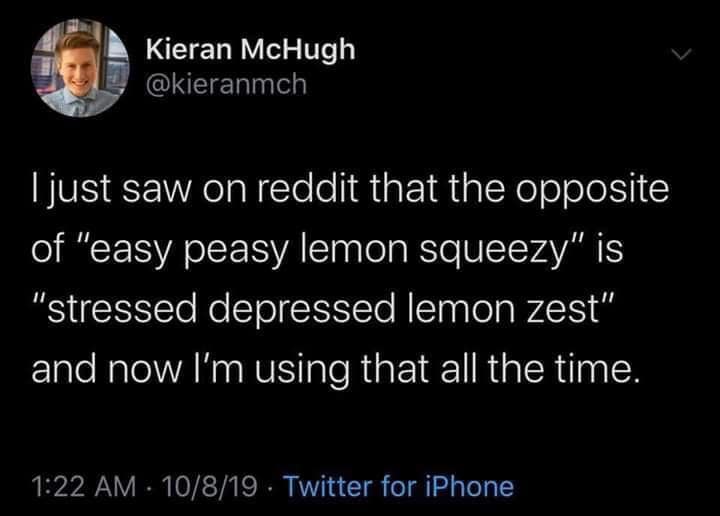Open the Kieran McHugh display name
720x516 pixels.
(249, 50)
